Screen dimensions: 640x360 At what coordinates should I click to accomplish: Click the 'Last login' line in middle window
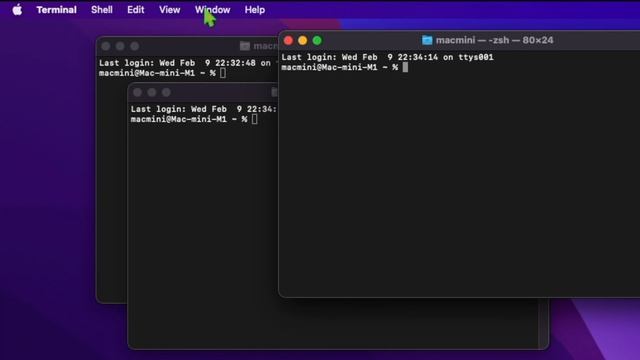(204, 109)
